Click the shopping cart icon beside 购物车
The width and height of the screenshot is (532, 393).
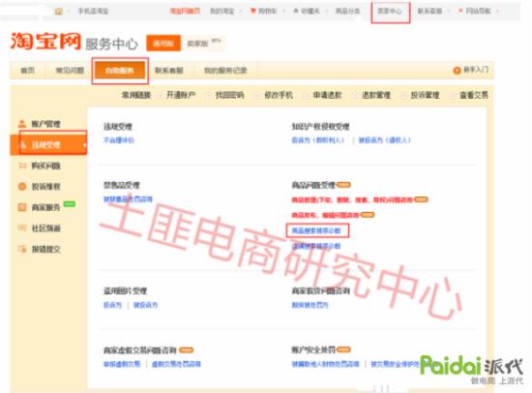coord(253,11)
